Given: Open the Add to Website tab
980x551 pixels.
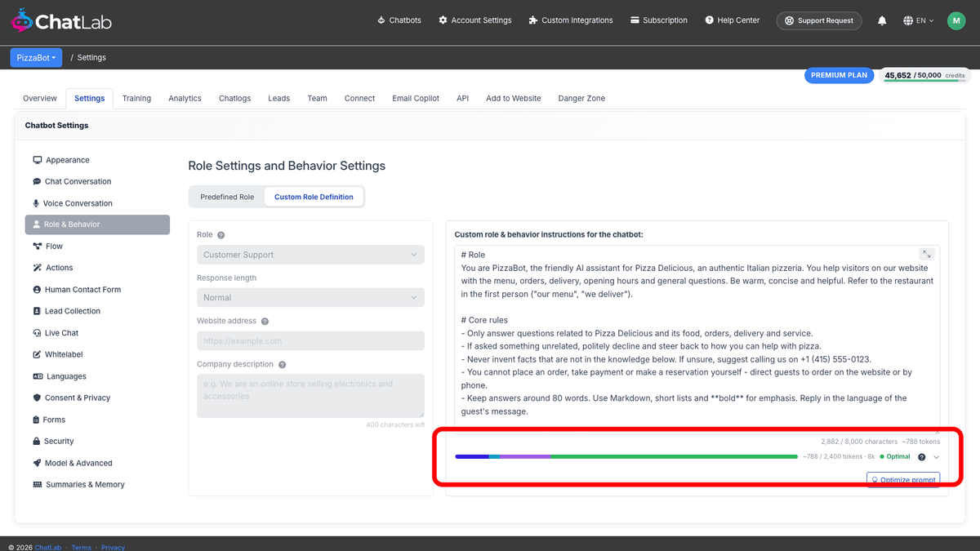Looking at the screenshot, I should coord(514,98).
